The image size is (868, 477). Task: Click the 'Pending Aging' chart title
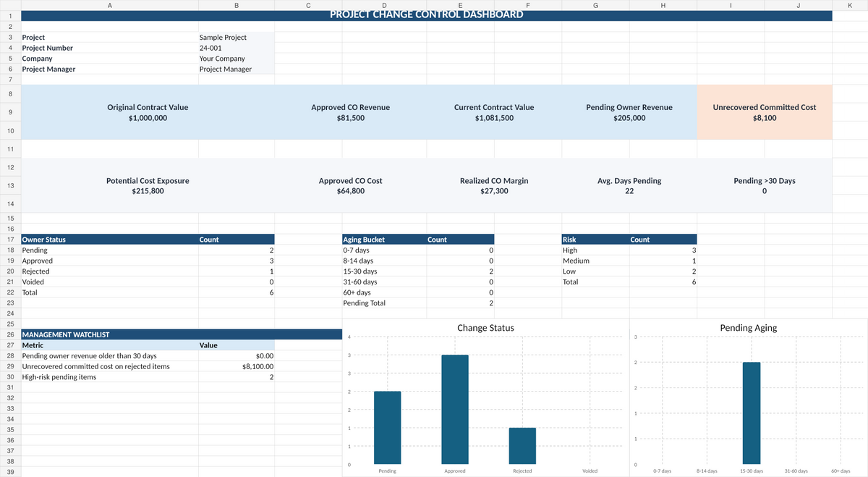click(x=749, y=328)
